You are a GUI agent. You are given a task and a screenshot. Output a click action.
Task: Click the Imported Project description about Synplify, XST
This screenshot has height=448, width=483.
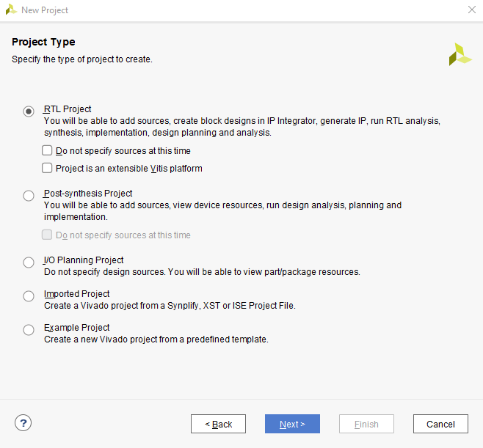coord(170,306)
